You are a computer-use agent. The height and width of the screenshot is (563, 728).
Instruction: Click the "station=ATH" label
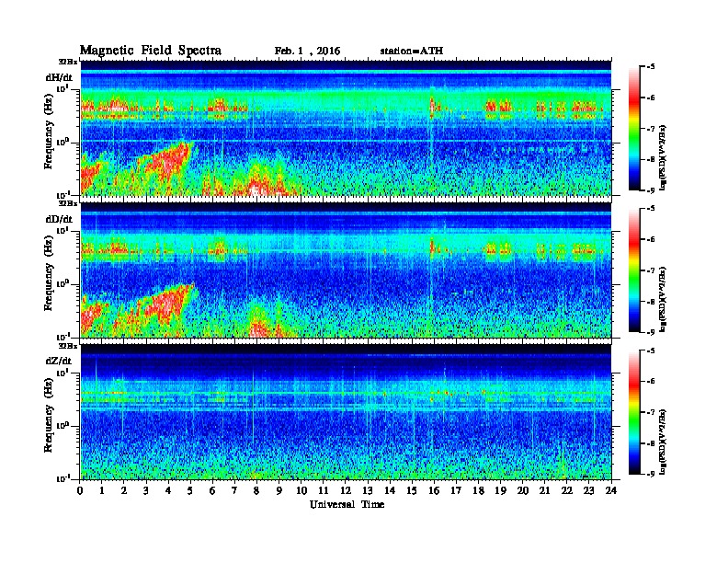click(412, 52)
